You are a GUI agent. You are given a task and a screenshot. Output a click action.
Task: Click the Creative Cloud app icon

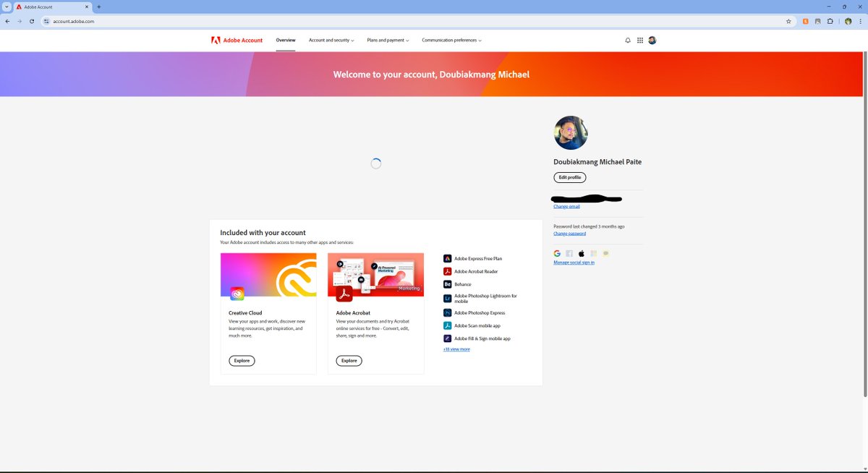(x=237, y=294)
